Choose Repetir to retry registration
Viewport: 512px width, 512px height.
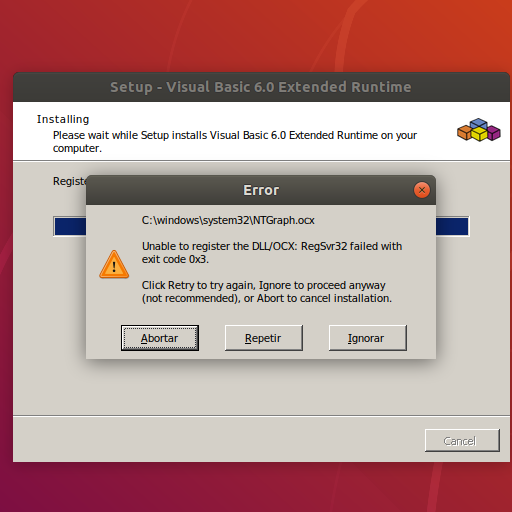263,338
